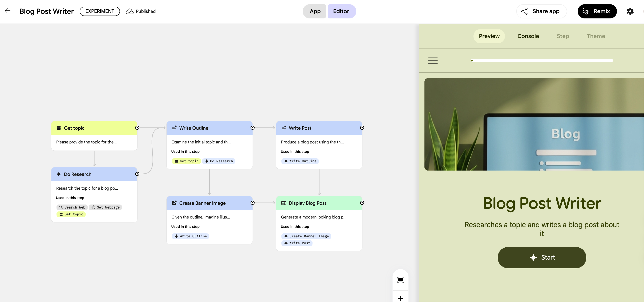644x302 pixels.
Task: Click the Do Research node's output port
Action: (137, 174)
